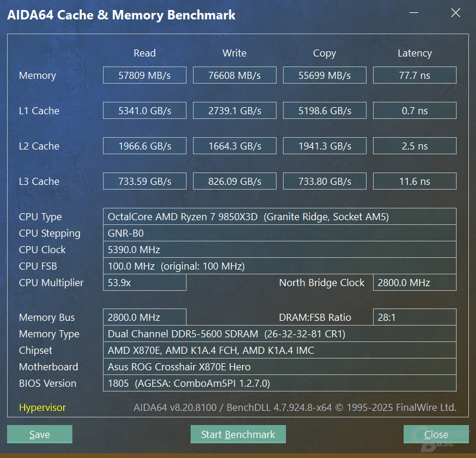Select the Memory Latency 77.7 ns field
The height and width of the screenshot is (458, 476).
coord(414,75)
